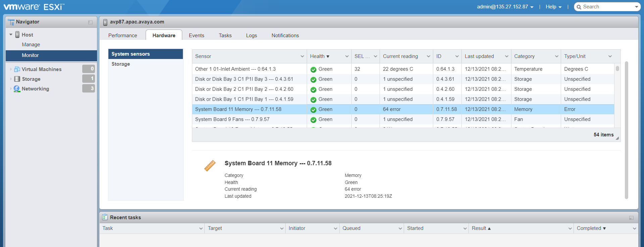Image resolution: width=644 pixels, height=247 pixels.
Task: Click the green health icon for System Board 11 Memory
Action: [x=313, y=110]
